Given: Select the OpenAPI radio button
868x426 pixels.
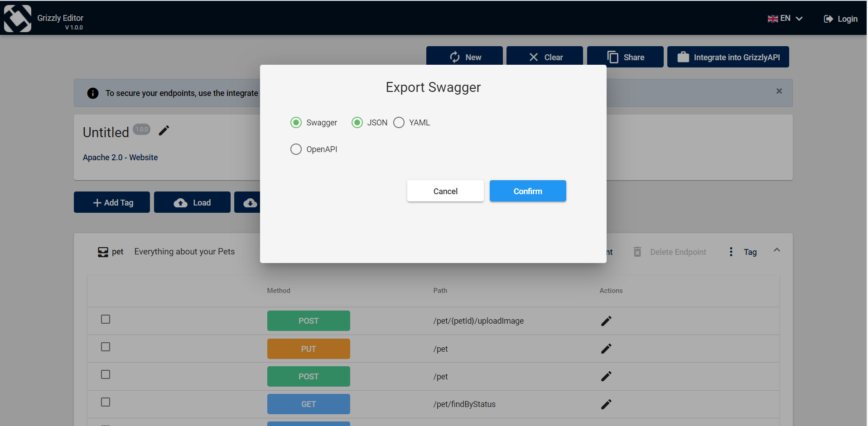Looking at the screenshot, I should click(296, 149).
